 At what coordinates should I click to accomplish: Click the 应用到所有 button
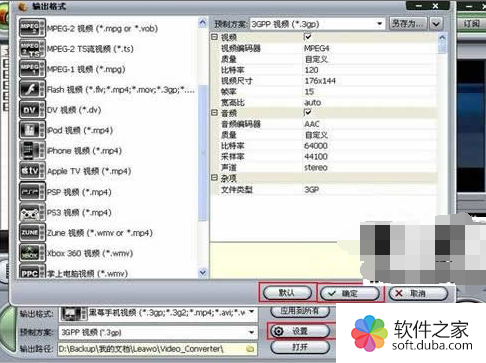(300, 311)
